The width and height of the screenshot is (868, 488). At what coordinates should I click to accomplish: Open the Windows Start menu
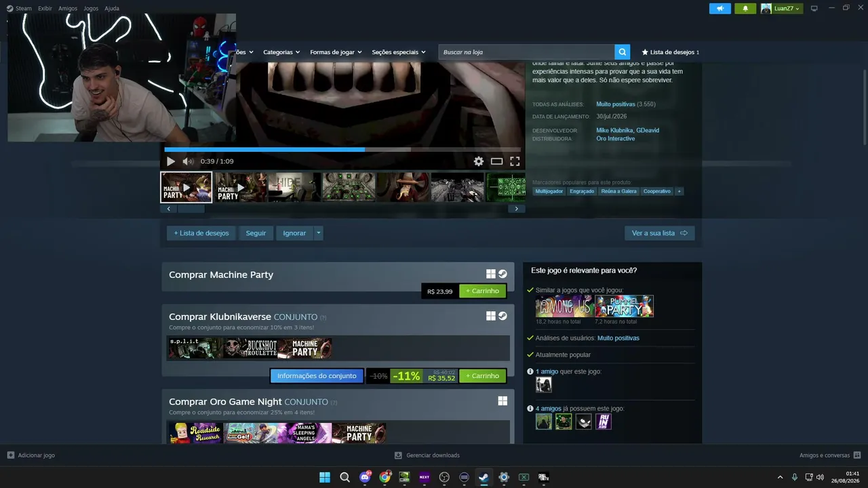[325, 477]
